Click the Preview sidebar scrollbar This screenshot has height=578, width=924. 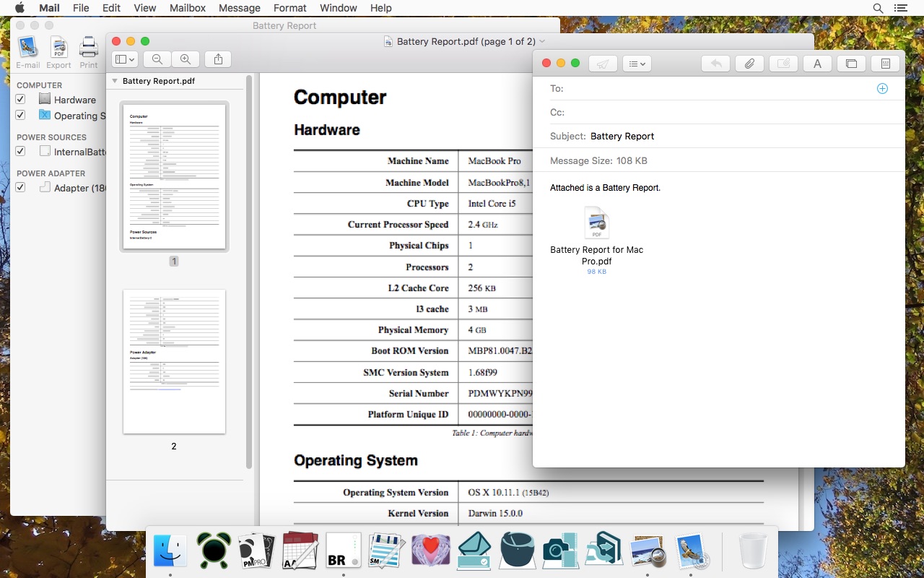pos(249,271)
